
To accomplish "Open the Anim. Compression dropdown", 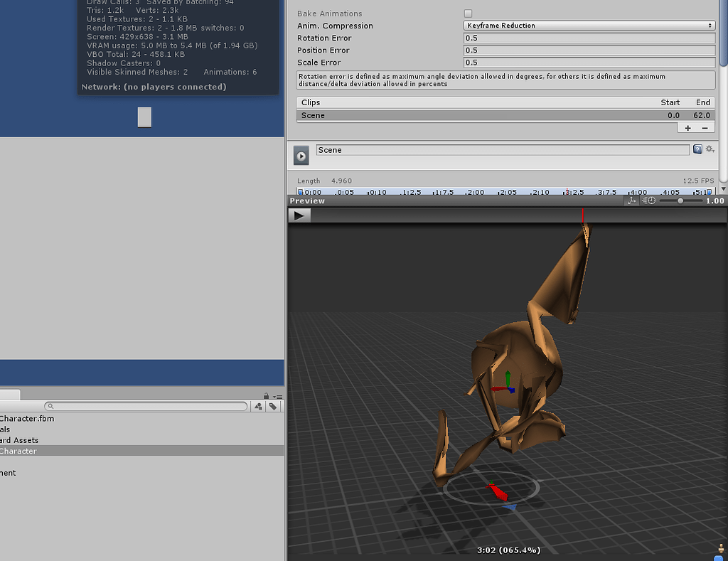I will click(x=589, y=26).
